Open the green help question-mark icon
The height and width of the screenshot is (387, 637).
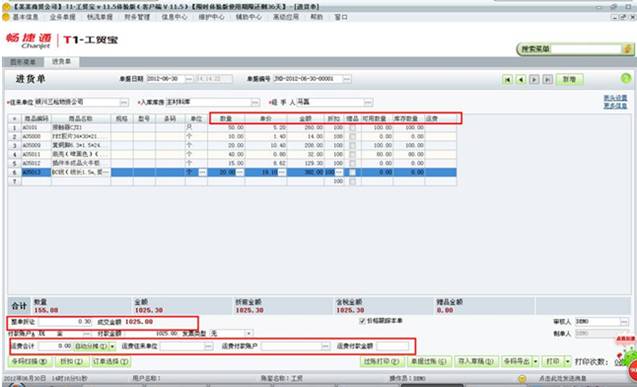coord(626,78)
